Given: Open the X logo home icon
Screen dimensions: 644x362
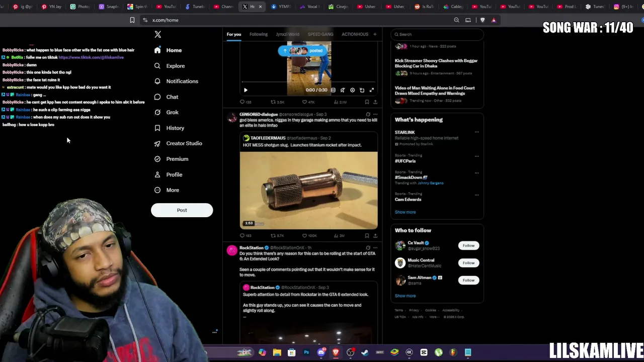Looking at the screenshot, I should [x=157, y=34].
